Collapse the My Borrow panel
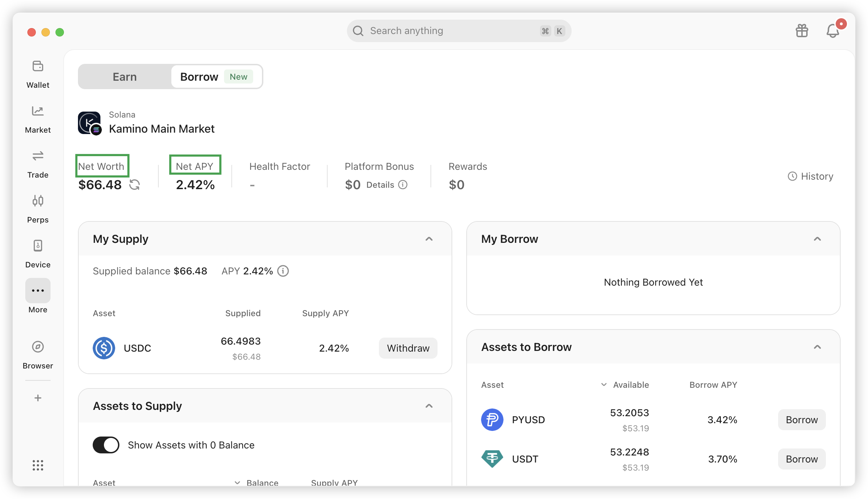This screenshot has height=499, width=868. (817, 239)
